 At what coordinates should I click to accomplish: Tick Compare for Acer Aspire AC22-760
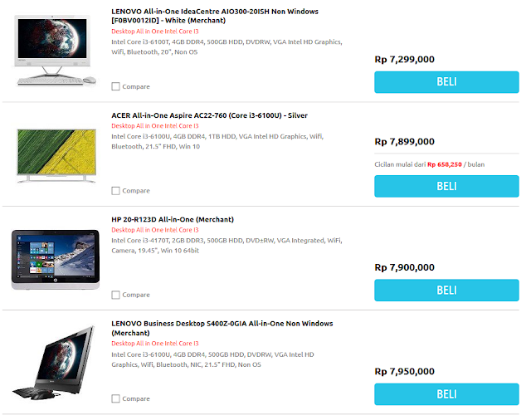click(x=115, y=191)
